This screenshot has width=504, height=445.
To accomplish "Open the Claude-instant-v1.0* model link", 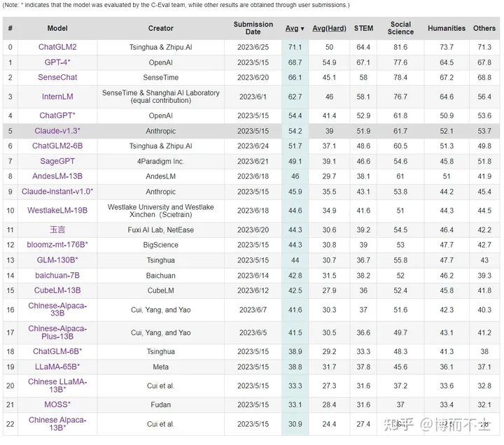I will (x=57, y=192).
